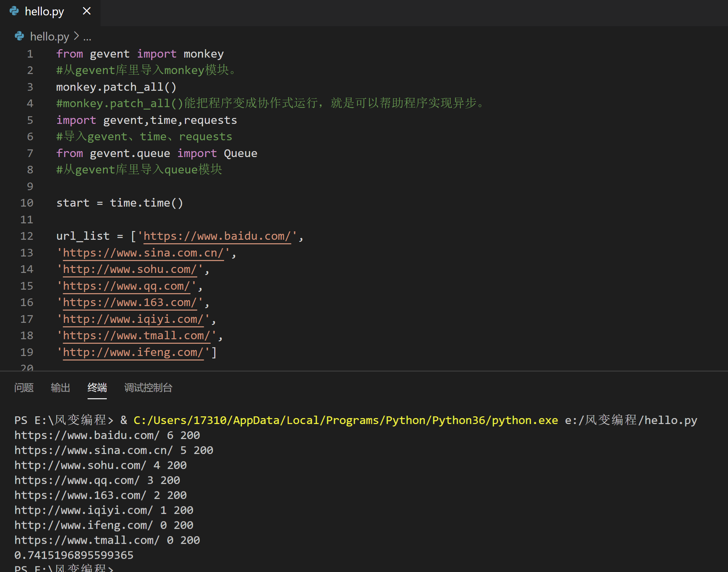This screenshot has width=728, height=572.
Task: Click line number 19 in gutter
Action: pyautogui.click(x=27, y=352)
